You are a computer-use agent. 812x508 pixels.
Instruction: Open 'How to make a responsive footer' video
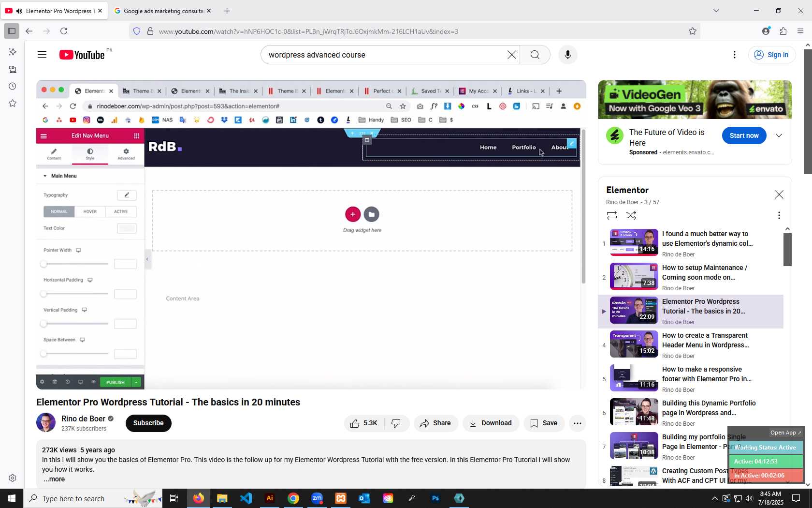(x=691, y=379)
